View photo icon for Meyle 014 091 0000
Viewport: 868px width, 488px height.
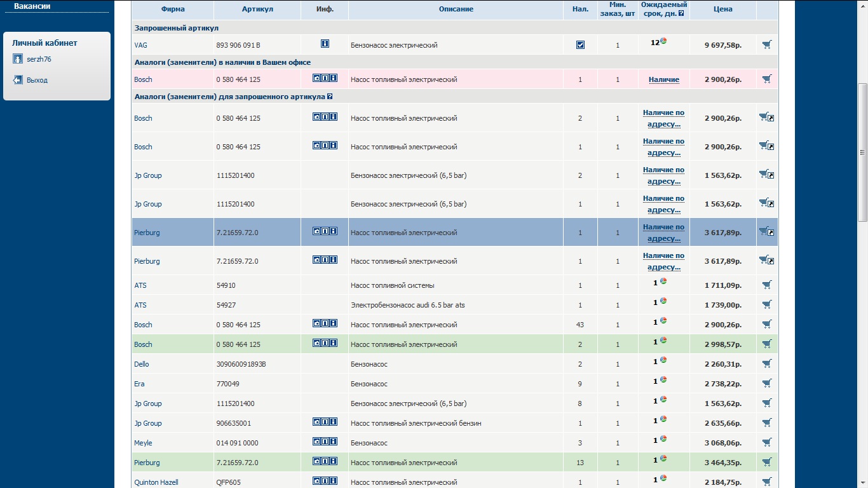pyautogui.click(x=316, y=441)
